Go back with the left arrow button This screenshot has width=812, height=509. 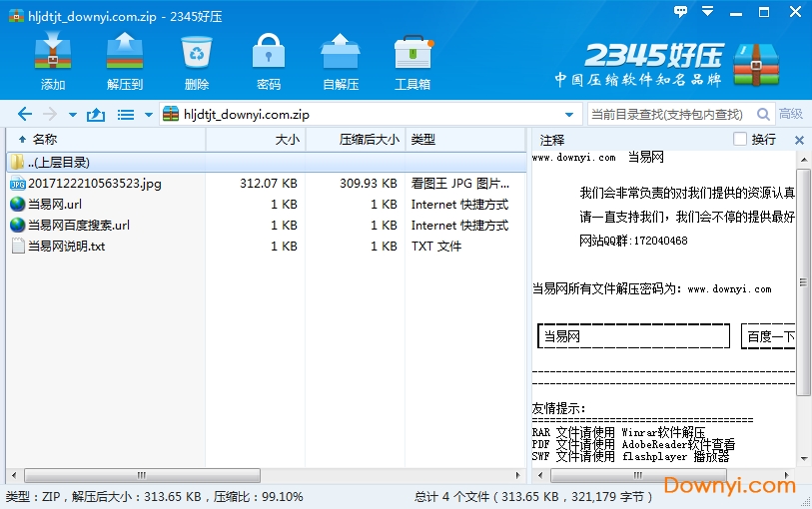point(25,115)
